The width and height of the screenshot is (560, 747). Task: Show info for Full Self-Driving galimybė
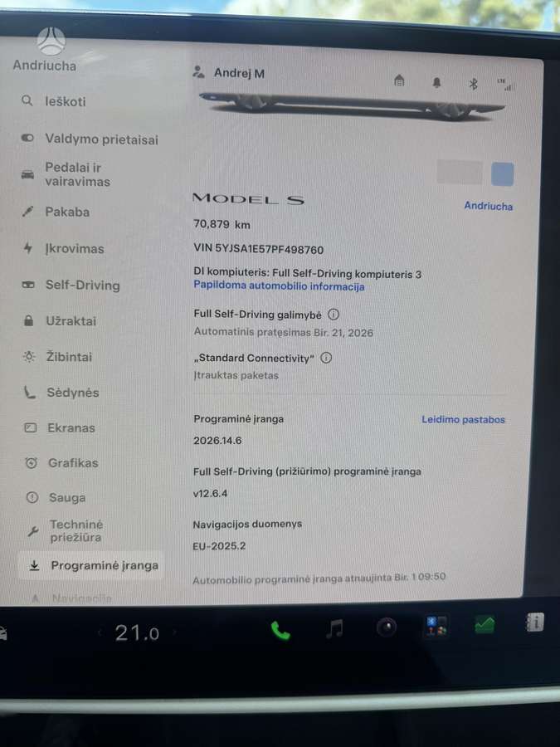pos(334,315)
